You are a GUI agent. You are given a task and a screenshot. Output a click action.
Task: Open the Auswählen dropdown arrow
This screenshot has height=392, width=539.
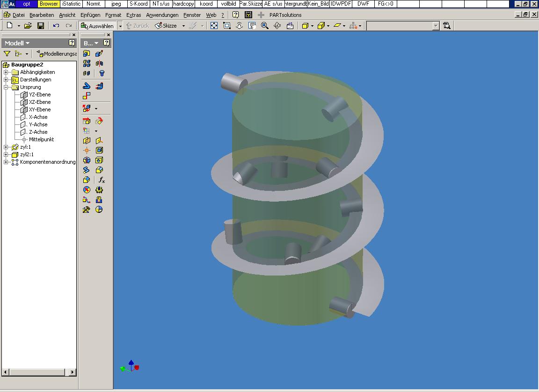coord(120,26)
